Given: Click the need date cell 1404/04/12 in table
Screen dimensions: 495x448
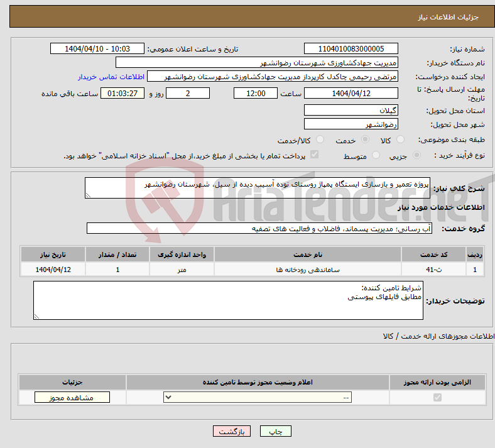Looking at the screenshot, I should (53, 270).
